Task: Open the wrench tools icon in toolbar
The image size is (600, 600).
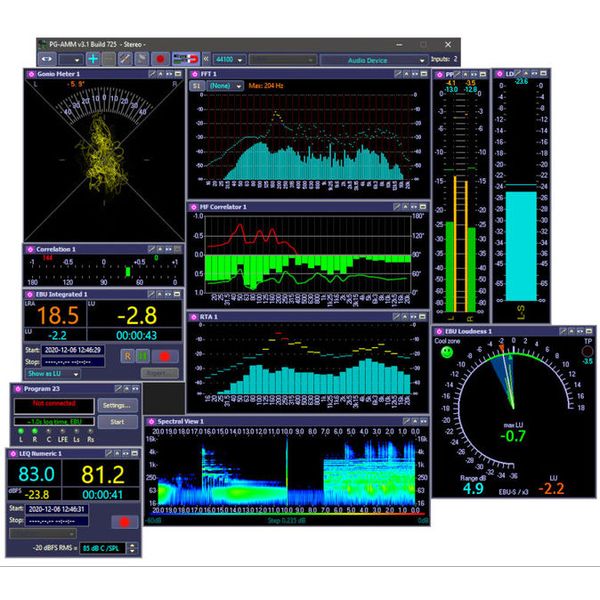Action: tap(125, 59)
